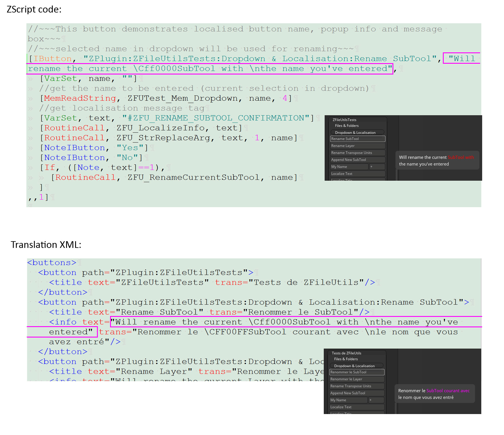Click Renommer le Layer button
This screenshot has width=504, height=435.
(357, 379)
